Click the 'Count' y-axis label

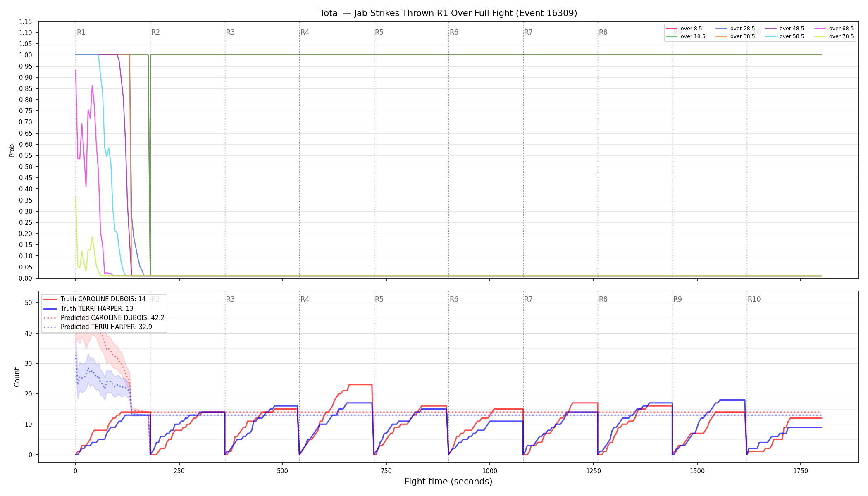click(x=17, y=377)
